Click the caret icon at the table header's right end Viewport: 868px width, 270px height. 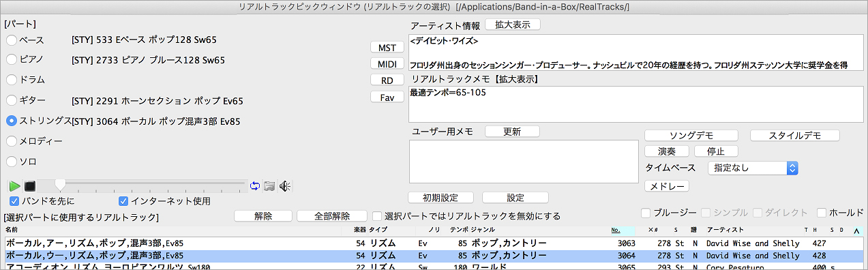pos(856,230)
